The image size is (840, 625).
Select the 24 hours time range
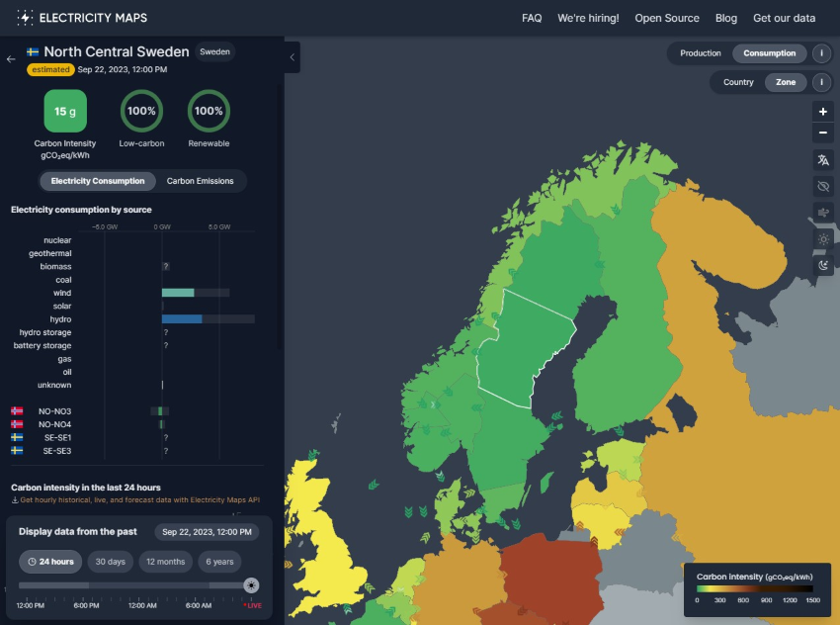(50, 562)
